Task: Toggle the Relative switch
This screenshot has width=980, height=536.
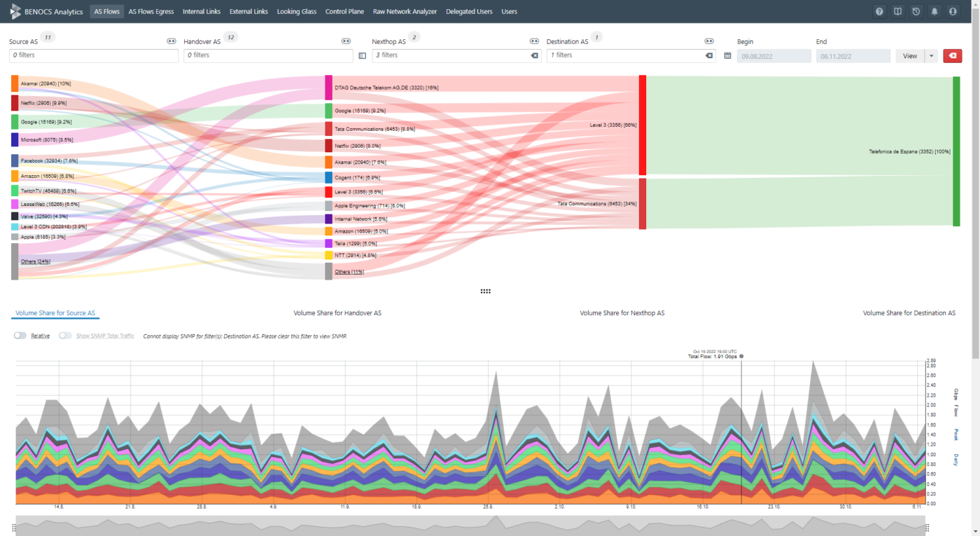Action: tap(20, 336)
